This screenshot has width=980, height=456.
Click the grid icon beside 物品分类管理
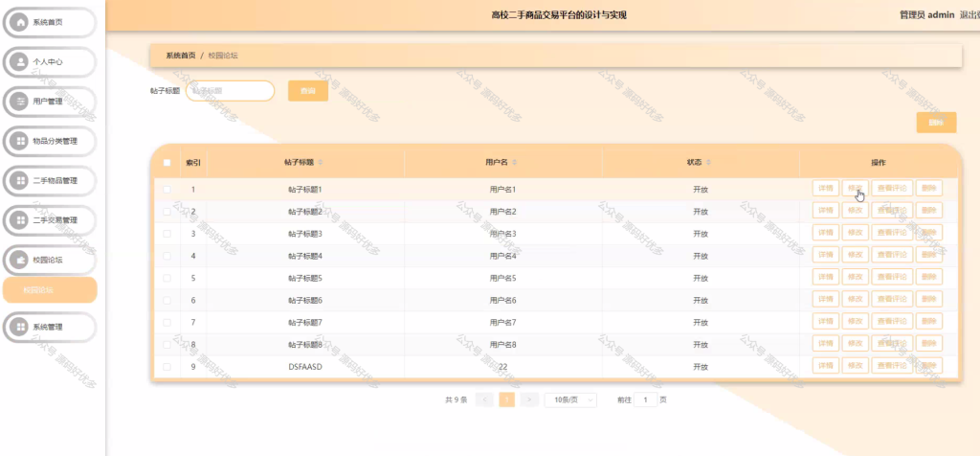(x=21, y=141)
